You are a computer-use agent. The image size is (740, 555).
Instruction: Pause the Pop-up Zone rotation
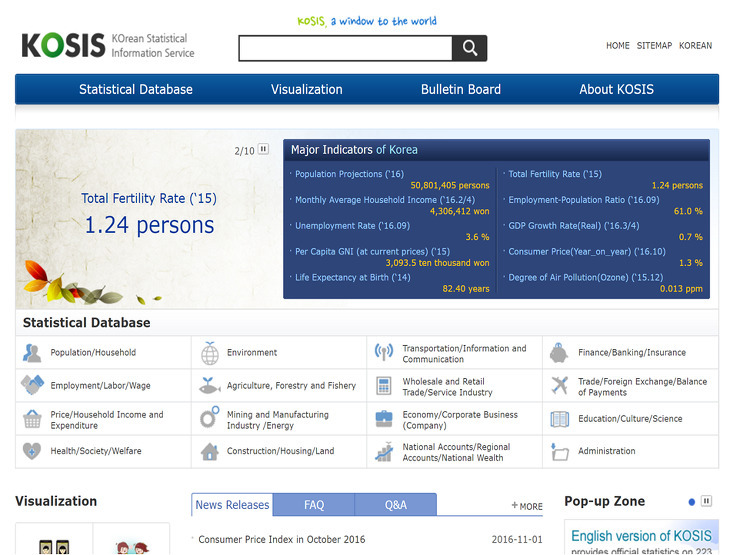706,501
